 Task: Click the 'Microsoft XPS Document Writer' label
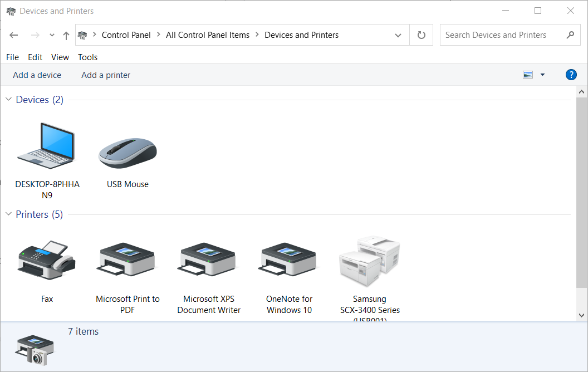point(208,304)
